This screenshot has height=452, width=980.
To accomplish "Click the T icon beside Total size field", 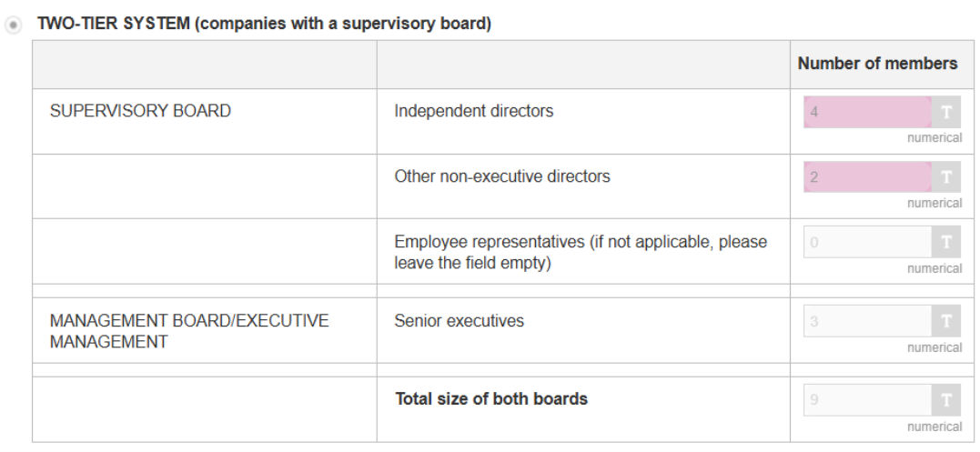I will [x=946, y=400].
